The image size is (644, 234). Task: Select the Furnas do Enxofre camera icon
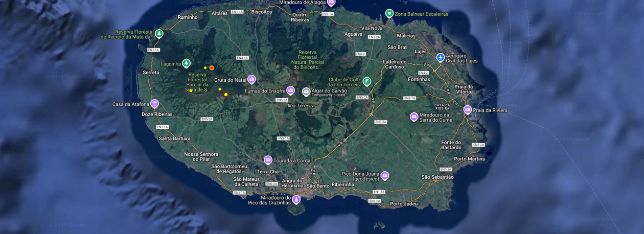pos(290,90)
